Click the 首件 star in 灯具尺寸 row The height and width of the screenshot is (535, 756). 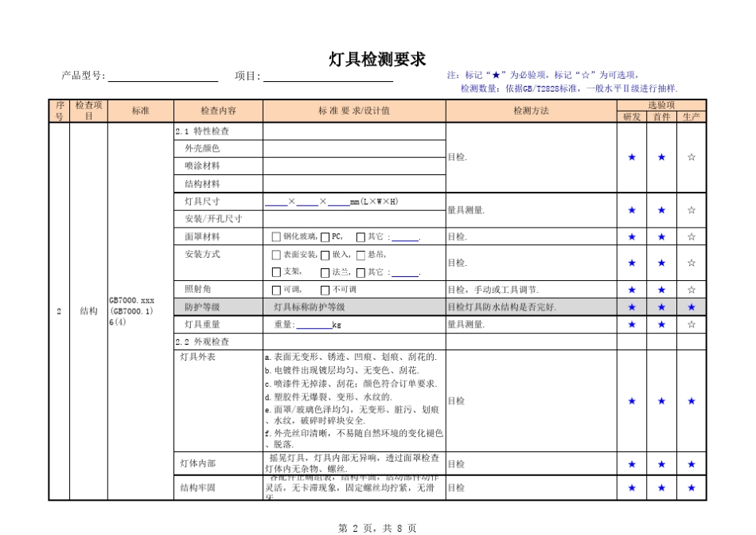pyautogui.click(x=661, y=210)
